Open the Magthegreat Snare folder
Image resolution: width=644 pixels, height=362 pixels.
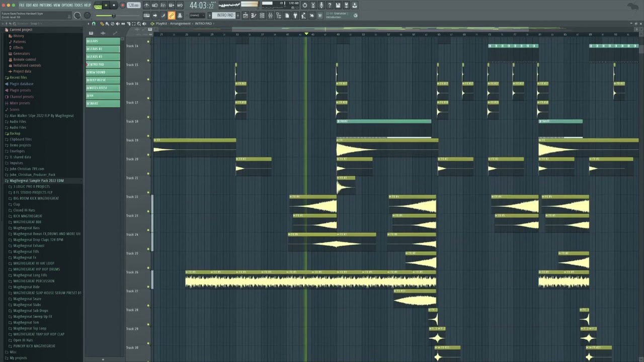click(x=27, y=299)
